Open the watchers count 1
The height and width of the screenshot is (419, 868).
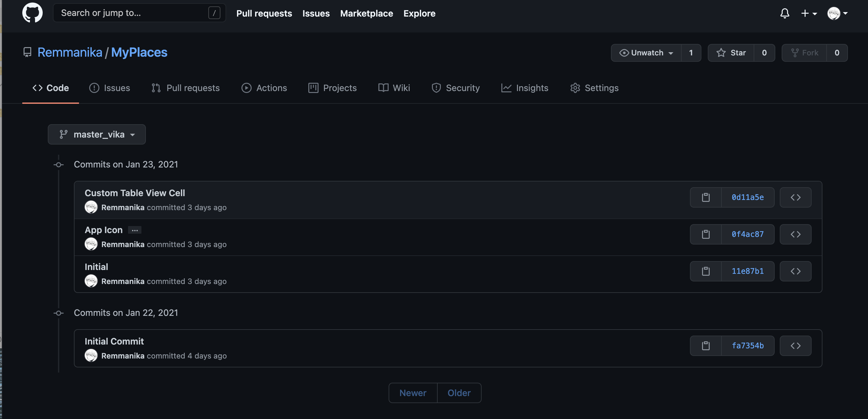click(691, 53)
